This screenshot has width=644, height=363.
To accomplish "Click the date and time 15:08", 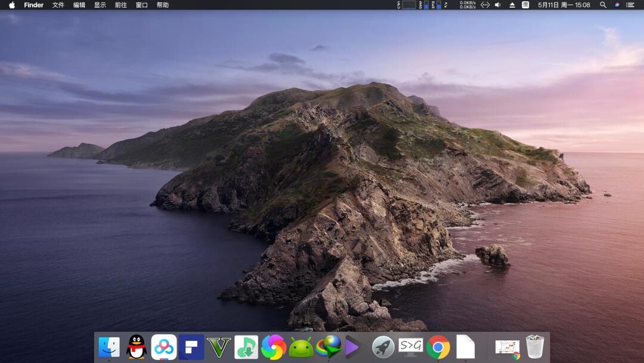I will (564, 5).
